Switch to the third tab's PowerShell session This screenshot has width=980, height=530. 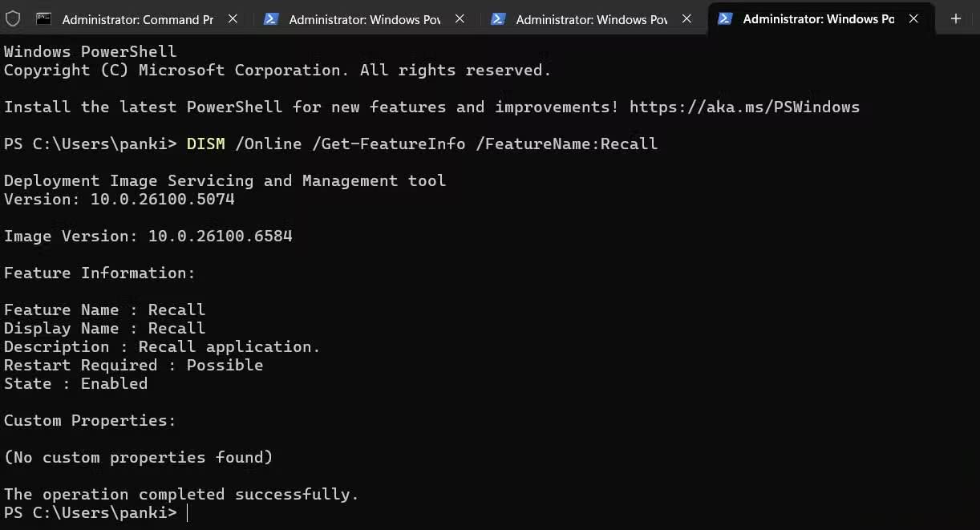point(591,19)
